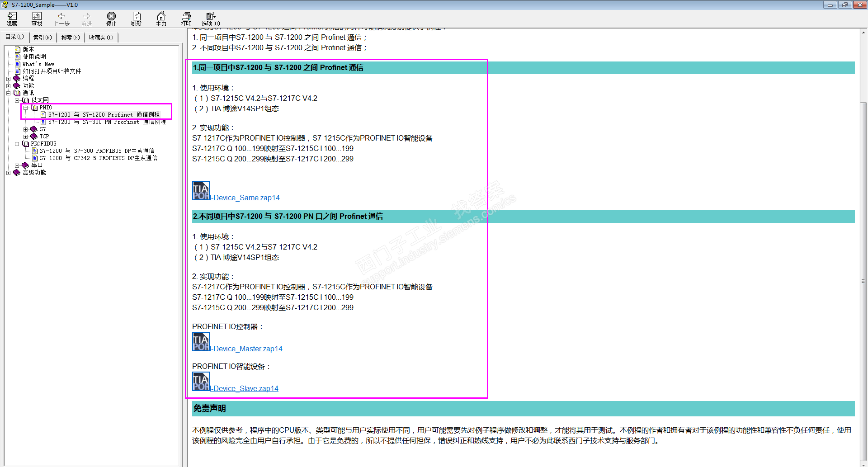Image resolution: width=868 pixels, height=467 pixels.
Task: Open the 选项 (Options) toolbar menu
Action: [211, 19]
